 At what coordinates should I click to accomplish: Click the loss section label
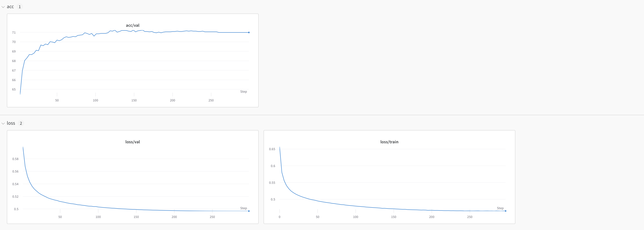pos(11,123)
